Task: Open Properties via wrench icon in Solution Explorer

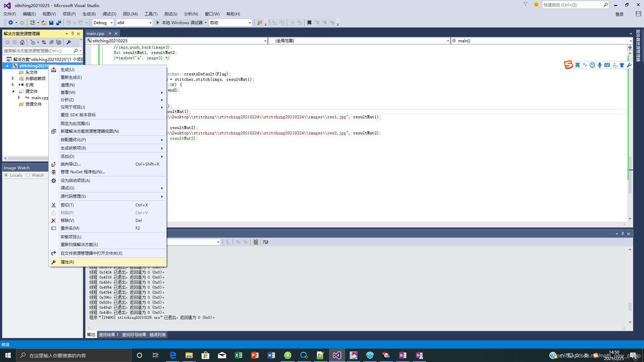Action: (x=69, y=42)
